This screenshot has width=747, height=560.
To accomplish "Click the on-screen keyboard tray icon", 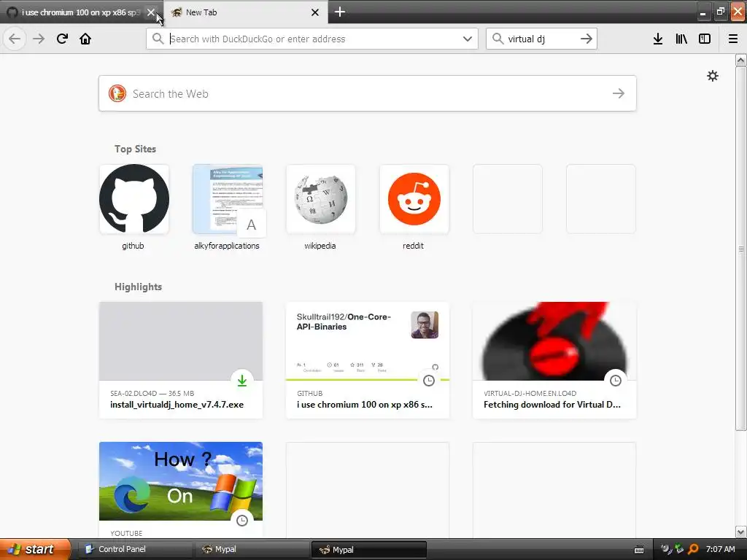I will click(x=639, y=550).
